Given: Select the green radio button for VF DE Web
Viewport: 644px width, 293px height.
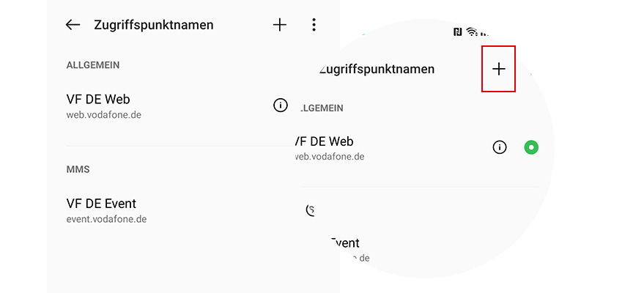Looking at the screenshot, I should [531, 147].
